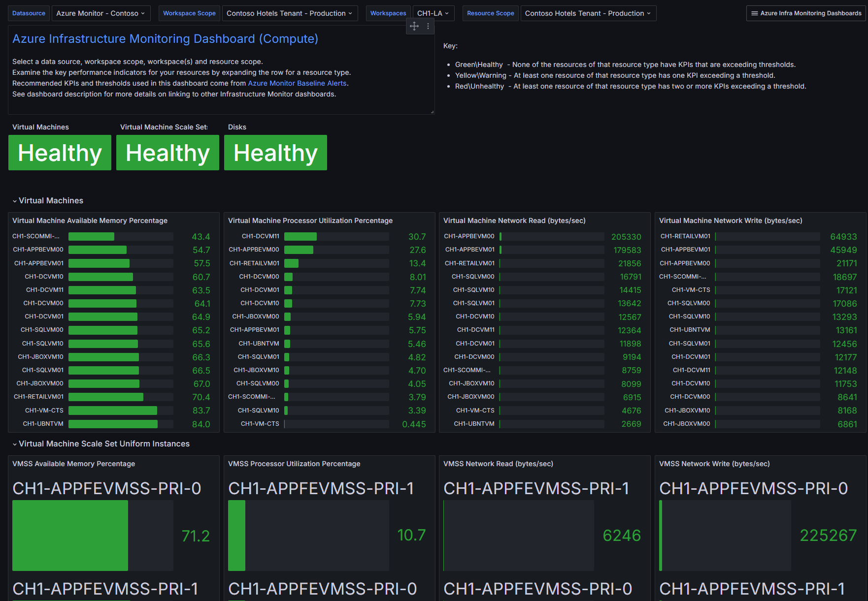Click the Disks Healthy status tile
Screen dimensions: 868x601
(x=275, y=153)
